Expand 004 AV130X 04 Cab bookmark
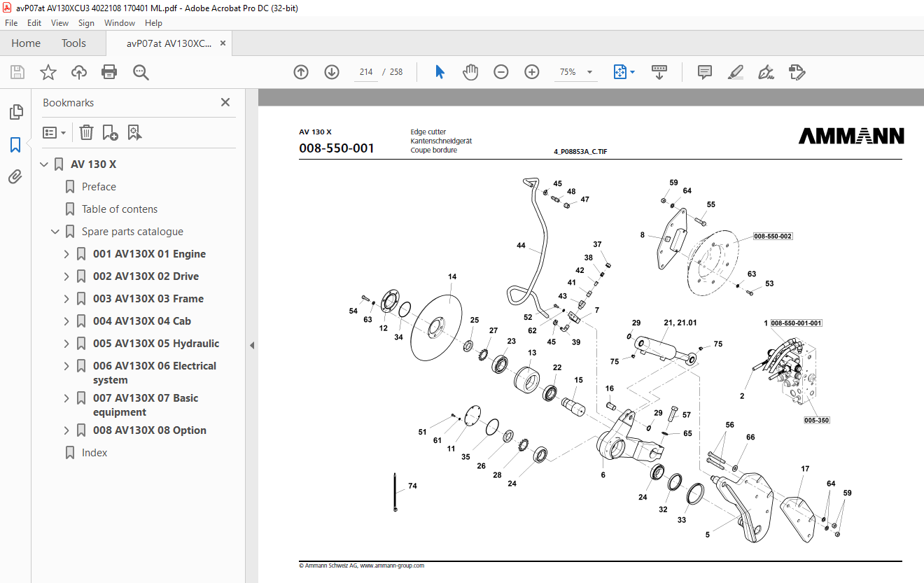924x583 pixels. (x=66, y=321)
